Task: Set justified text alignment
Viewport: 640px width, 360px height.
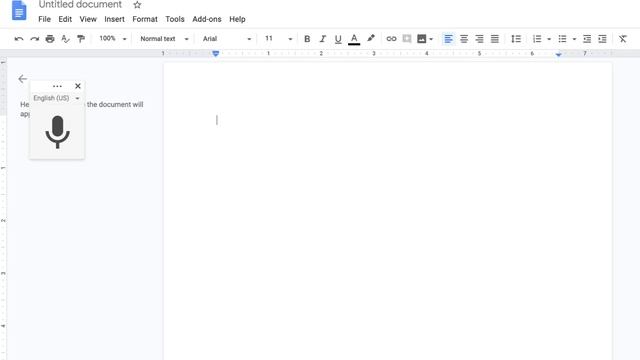Action: coord(495,39)
